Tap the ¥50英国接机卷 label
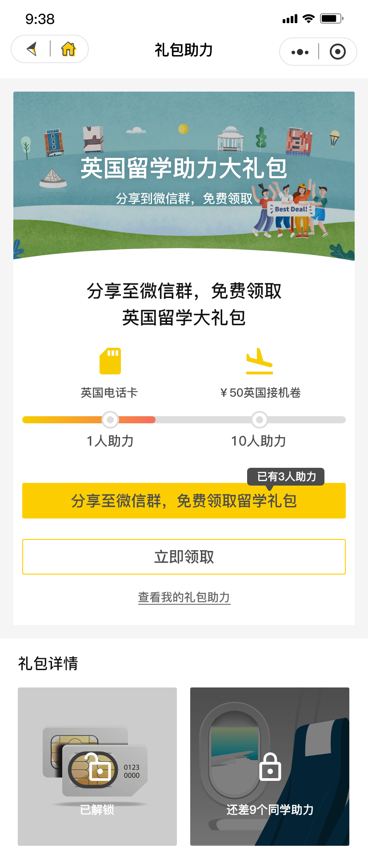368x868 pixels. 260,393
